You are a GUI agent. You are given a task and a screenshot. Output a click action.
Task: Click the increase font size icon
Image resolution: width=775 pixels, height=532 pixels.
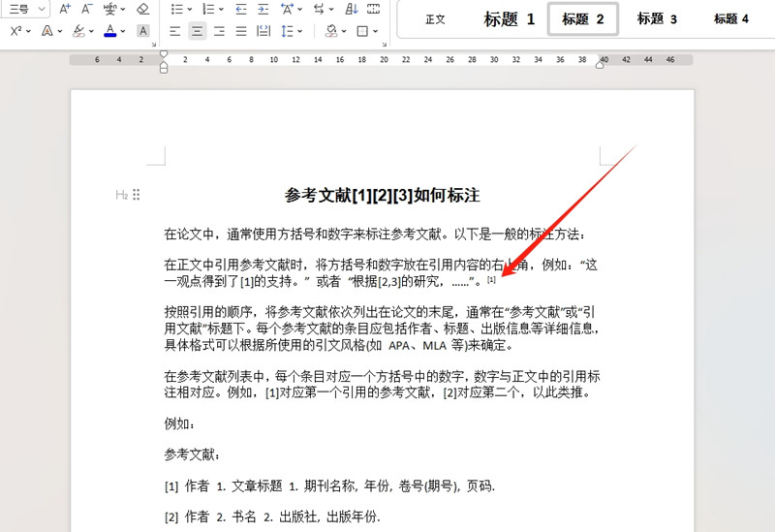click(x=65, y=9)
